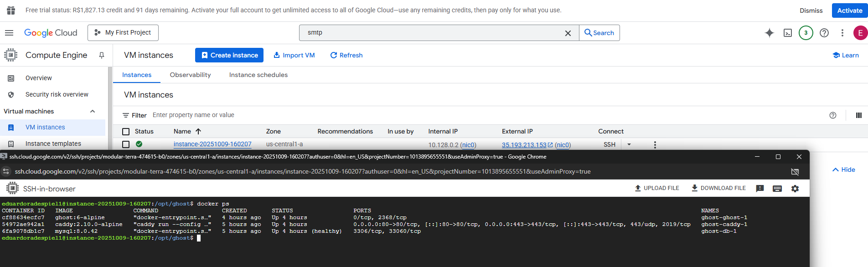Open the My First Project picker
This screenshot has width=868, height=267.
tap(123, 33)
